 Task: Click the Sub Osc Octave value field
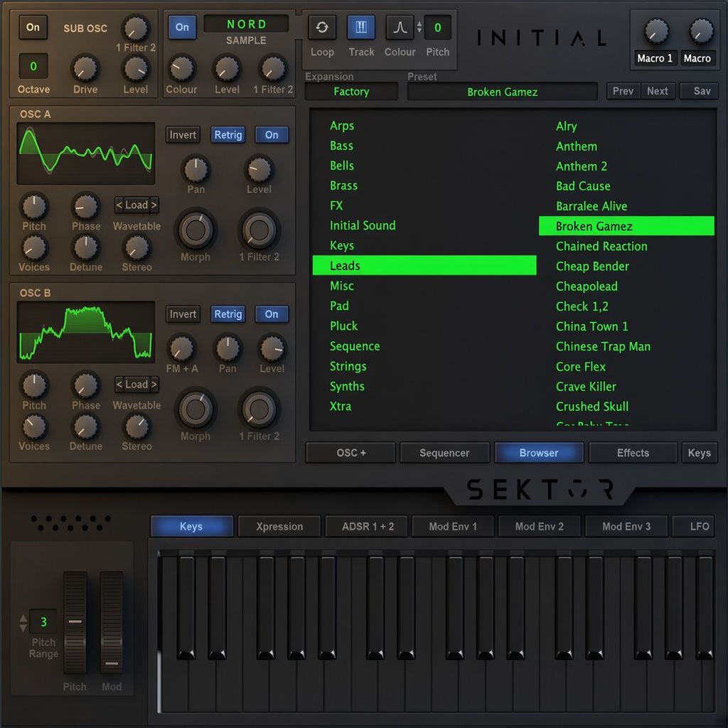(33, 66)
